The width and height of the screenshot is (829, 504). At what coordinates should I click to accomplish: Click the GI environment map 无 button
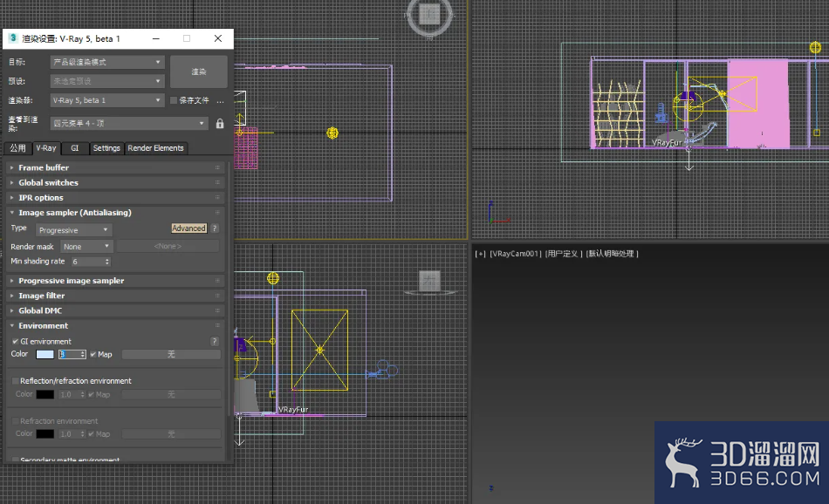[x=171, y=355]
